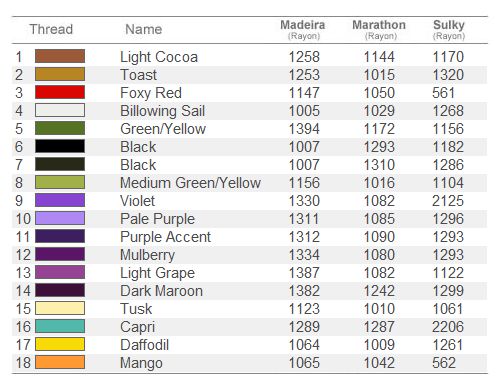Click the pale yellow Tusk swatch
This screenshot has height=384, width=500.
coord(60,308)
